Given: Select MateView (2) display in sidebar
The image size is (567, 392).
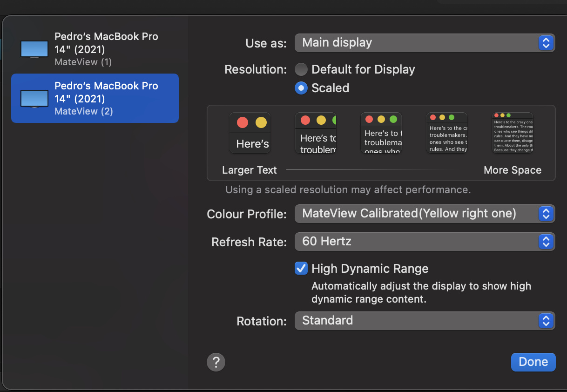Looking at the screenshot, I should pos(106,98).
